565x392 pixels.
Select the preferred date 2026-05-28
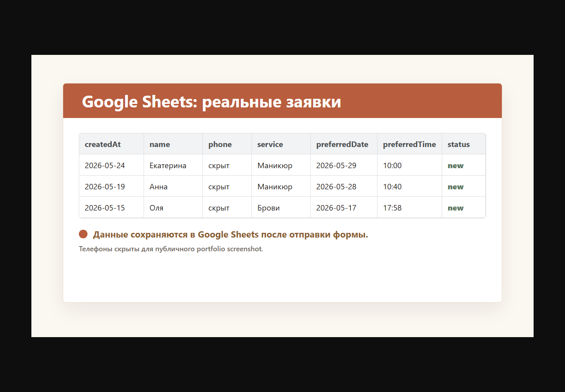[344, 186]
